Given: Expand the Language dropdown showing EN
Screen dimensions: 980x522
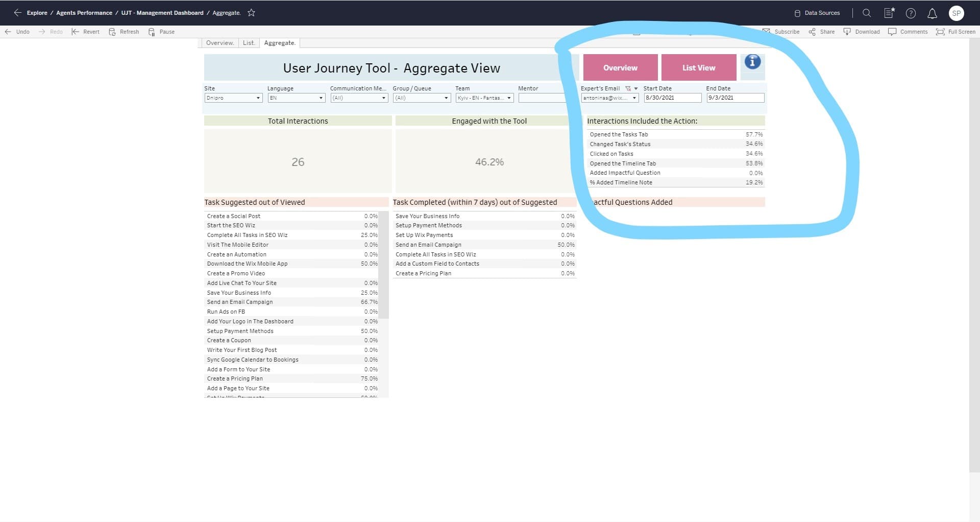Looking at the screenshot, I should (x=296, y=98).
